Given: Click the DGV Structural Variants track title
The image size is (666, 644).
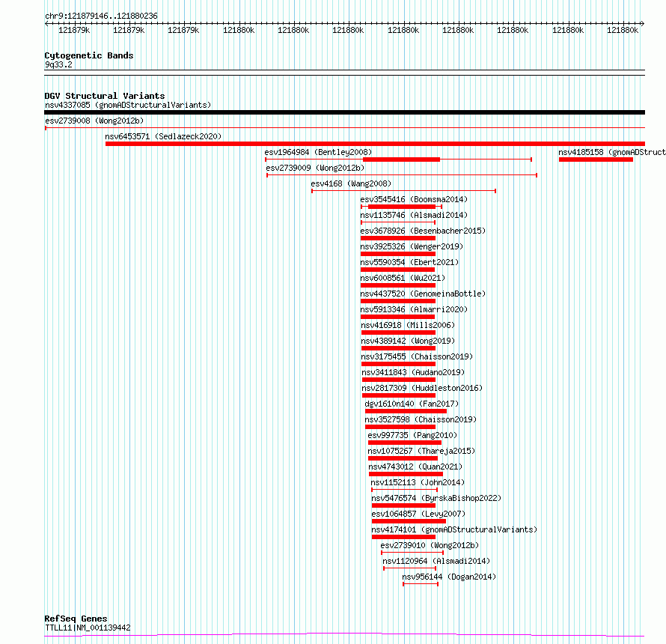Looking at the screenshot, I should point(105,96).
